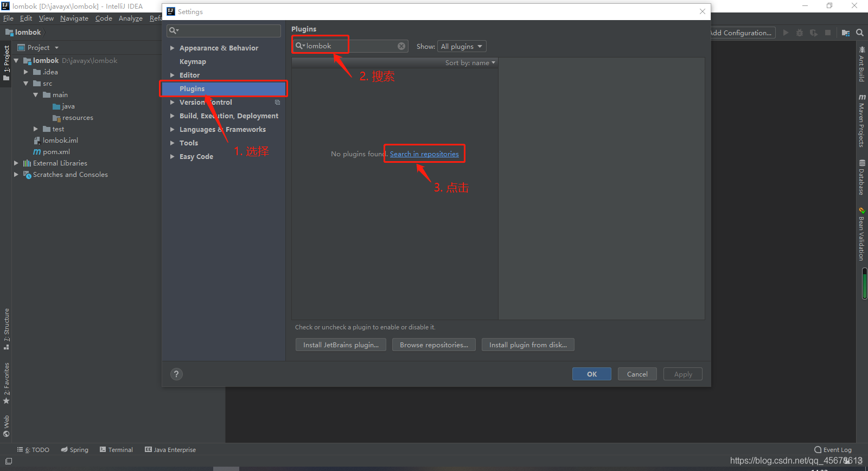
Task: Open the Analyze menu
Action: tap(131, 18)
